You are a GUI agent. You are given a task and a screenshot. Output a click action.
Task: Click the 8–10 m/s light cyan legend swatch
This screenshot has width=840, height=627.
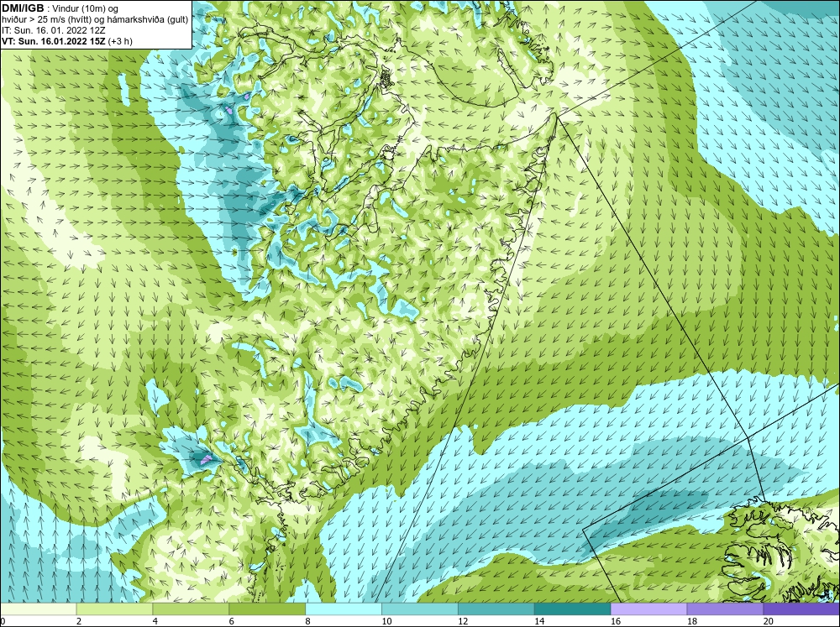coord(344,609)
